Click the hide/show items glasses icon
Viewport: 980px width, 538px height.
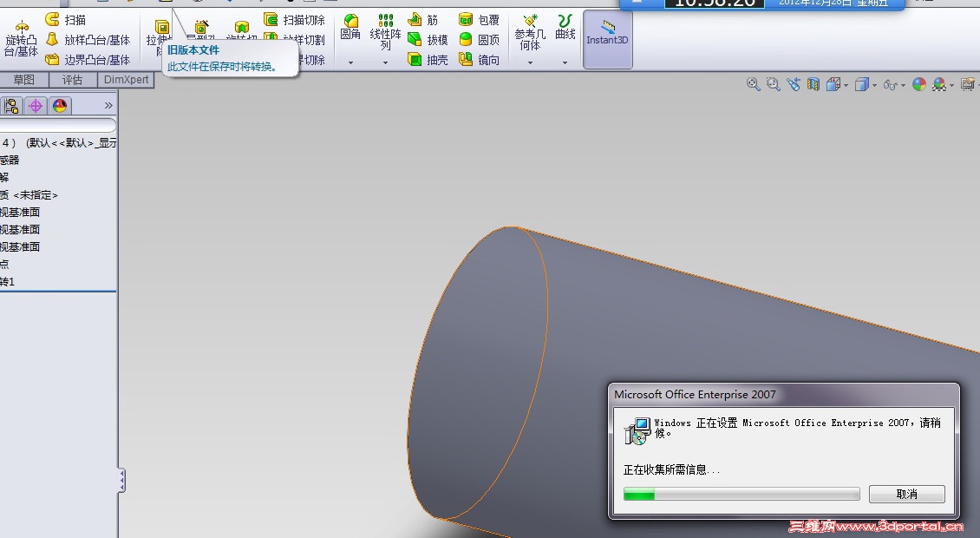pyautogui.click(x=890, y=85)
